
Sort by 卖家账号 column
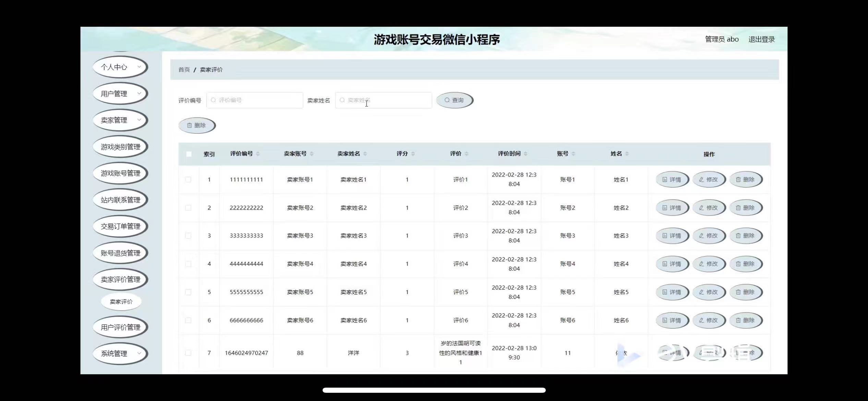coord(312,154)
